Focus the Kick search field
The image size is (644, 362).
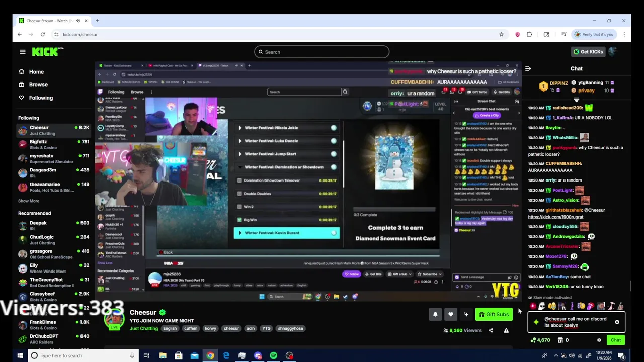(321, 52)
